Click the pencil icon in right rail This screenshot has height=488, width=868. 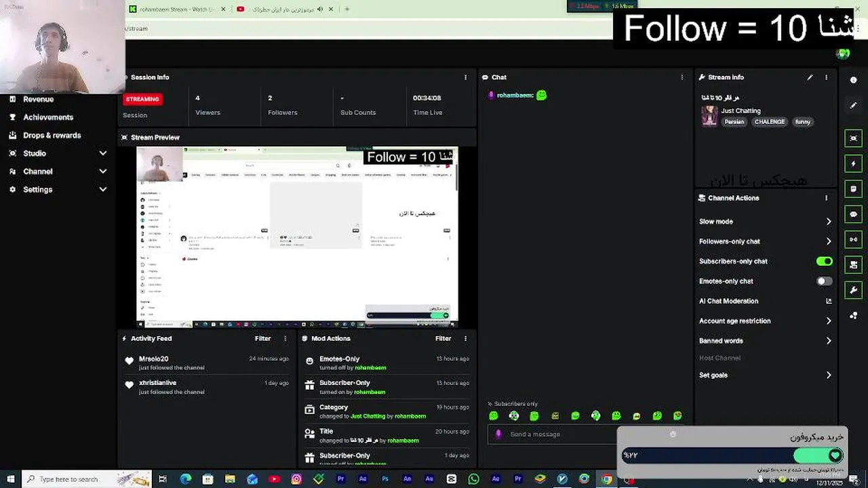853,105
